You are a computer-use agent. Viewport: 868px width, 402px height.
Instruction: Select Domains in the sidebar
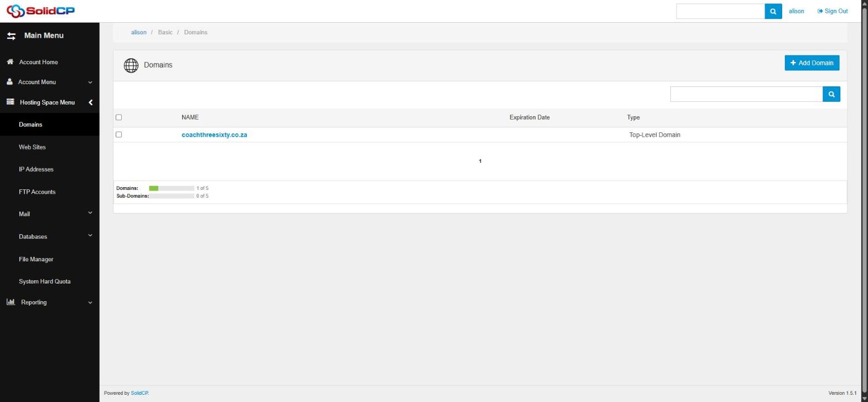[30, 125]
